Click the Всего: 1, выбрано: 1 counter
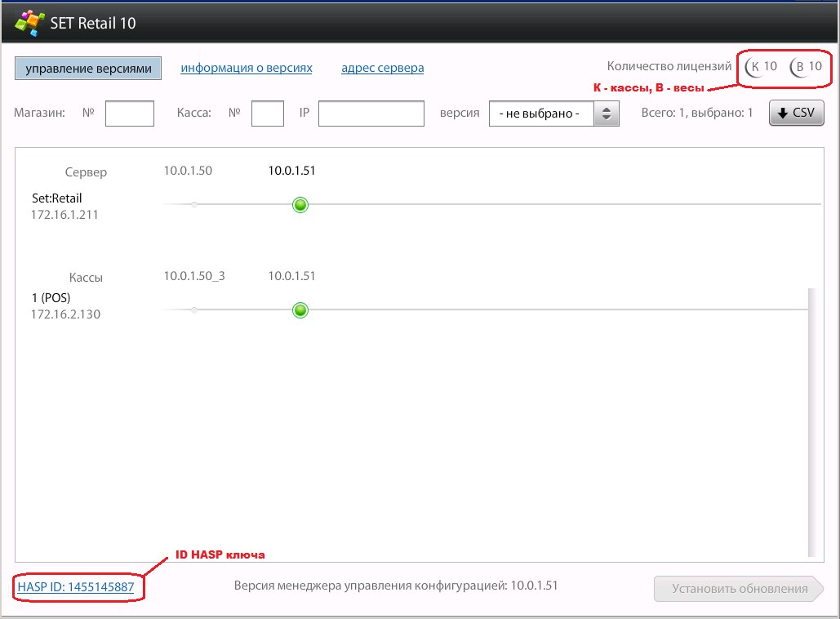Viewport: 840px width, 619px height. [x=697, y=113]
